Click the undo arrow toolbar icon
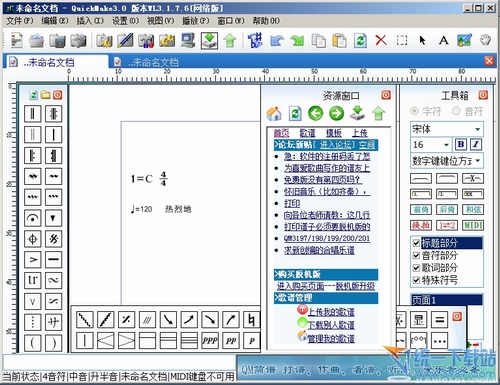 tap(277, 41)
